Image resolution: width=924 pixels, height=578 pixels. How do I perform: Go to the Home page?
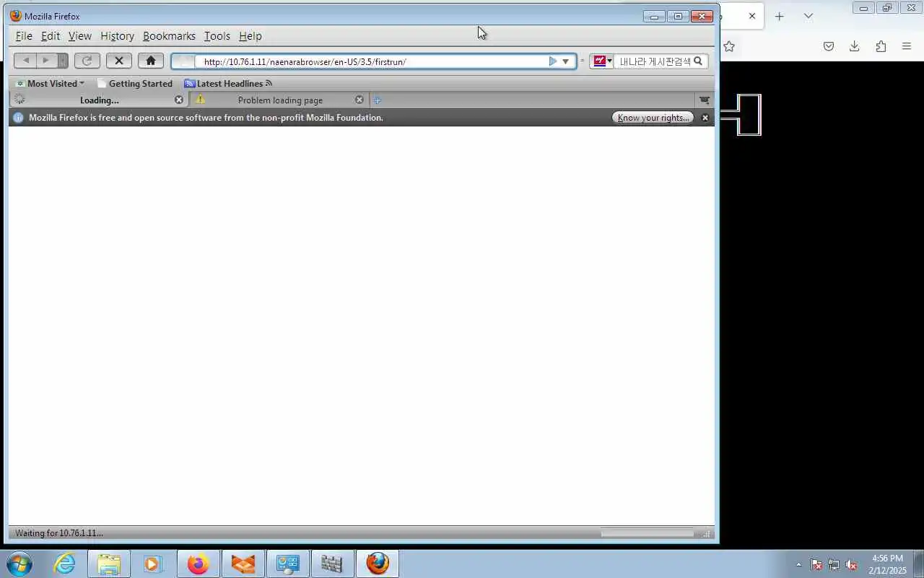tap(151, 61)
